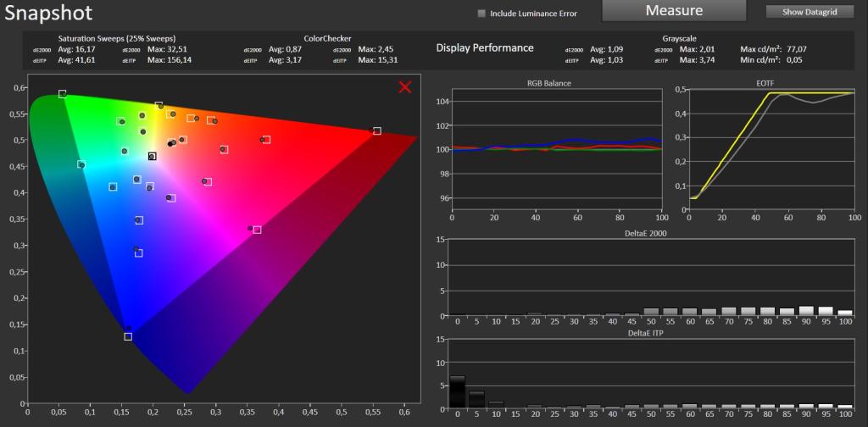
Task: Select the cyan target square marker
Action: coord(81,164)
